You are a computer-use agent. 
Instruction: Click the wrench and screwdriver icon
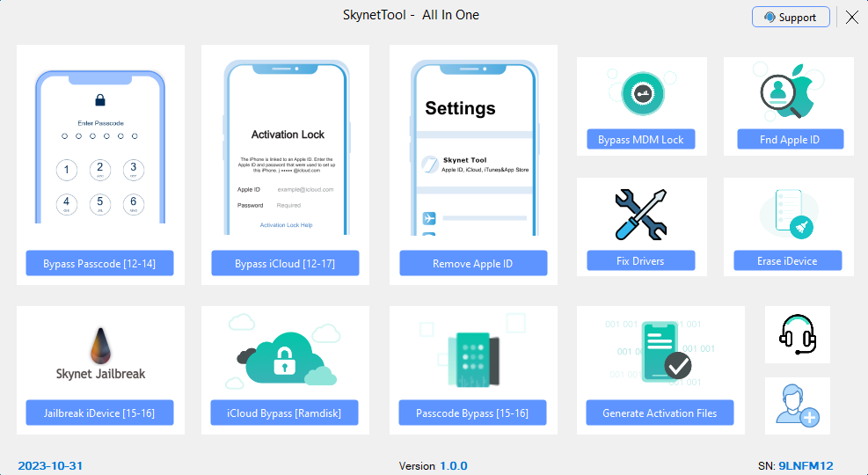pos(640,215)
